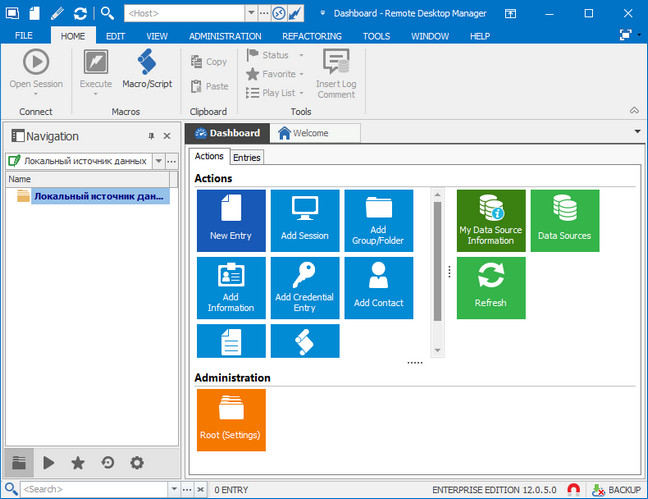Click the green Refresh tile
The height and width of the screenshot is (499, 648).
click(491, 287)
